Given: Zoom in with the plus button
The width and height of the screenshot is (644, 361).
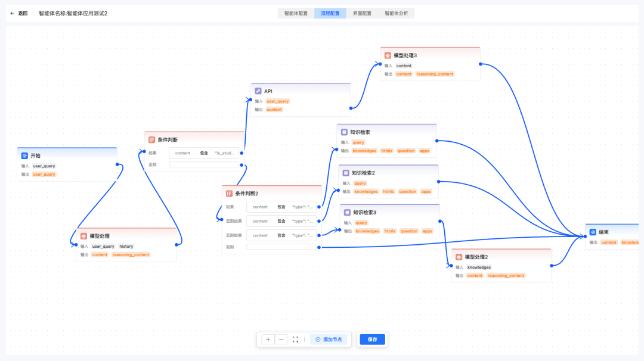Looking at the screenshot, I should point(268,340).
